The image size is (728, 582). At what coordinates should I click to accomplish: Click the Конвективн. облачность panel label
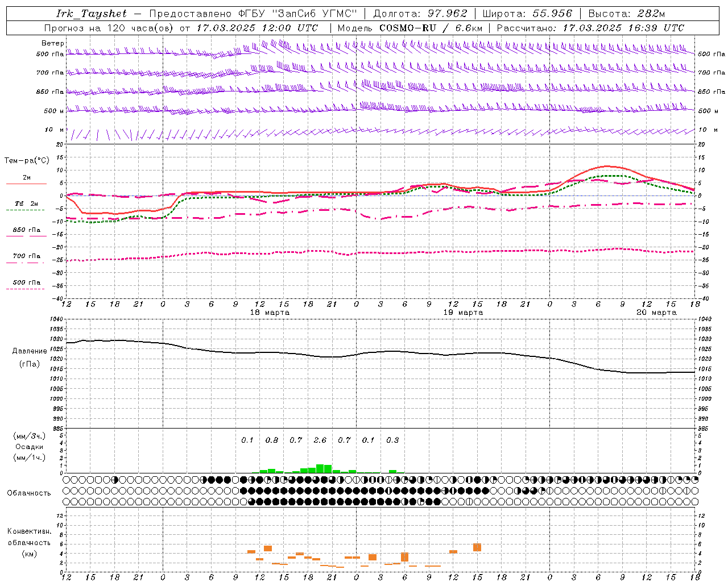click(x=29, y=542)
